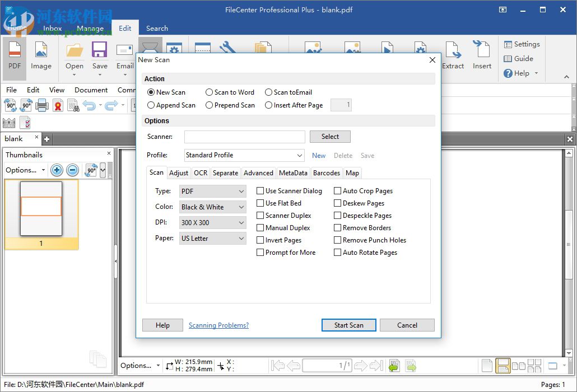The image size is (577, 392).
Task: Click the red ribbon certificate icon
Action: pyautogui.click(x=58, y=105)
